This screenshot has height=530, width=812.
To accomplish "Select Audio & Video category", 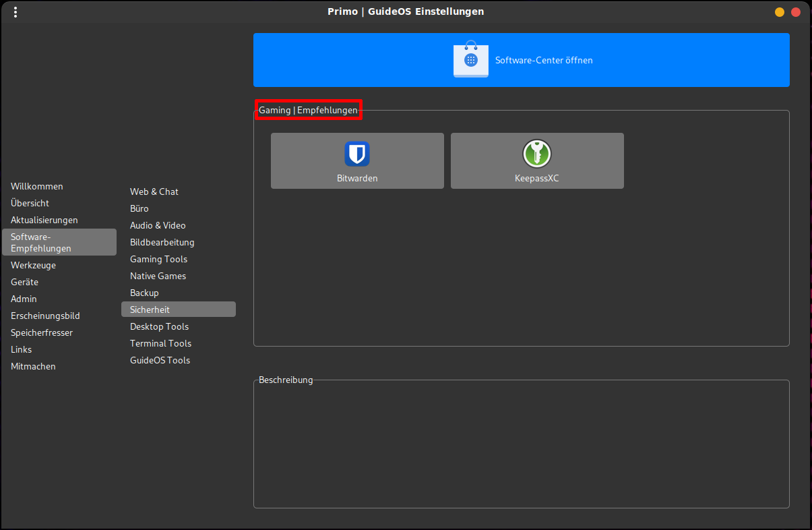I will [158, 225].
